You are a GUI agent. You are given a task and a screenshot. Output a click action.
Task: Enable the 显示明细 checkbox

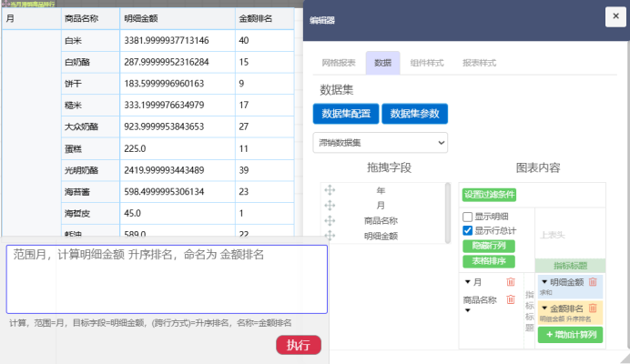(x=467, y=217)
